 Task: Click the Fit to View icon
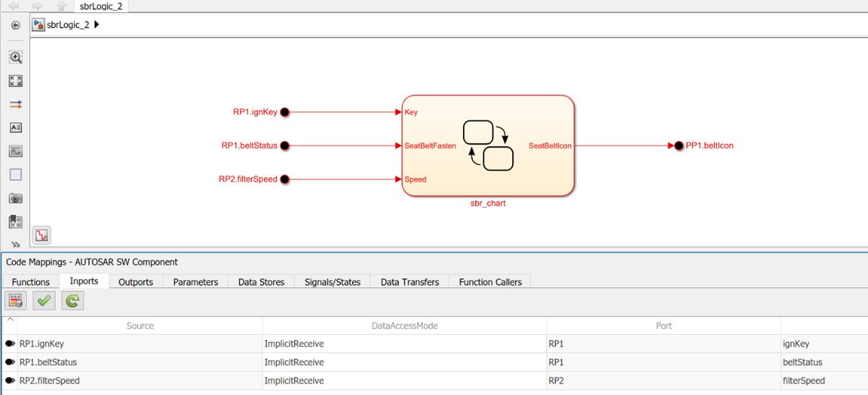pos(15,81)
